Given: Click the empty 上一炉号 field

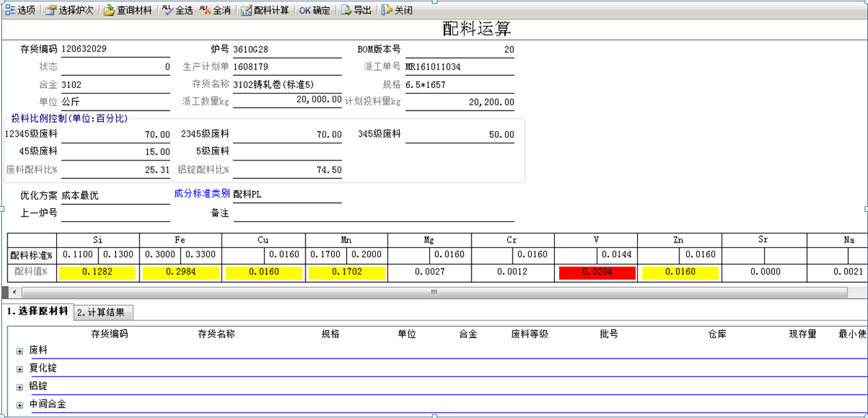Looking at the screenshot, I should [116, 213].
